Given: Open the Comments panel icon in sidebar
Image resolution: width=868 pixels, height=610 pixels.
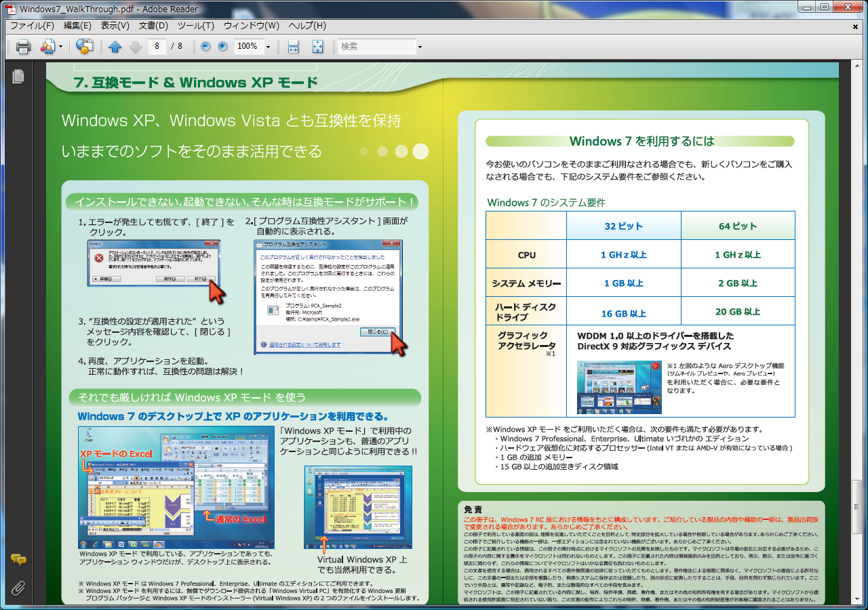Looking at the screenshot, I should [x=18, y=559].
